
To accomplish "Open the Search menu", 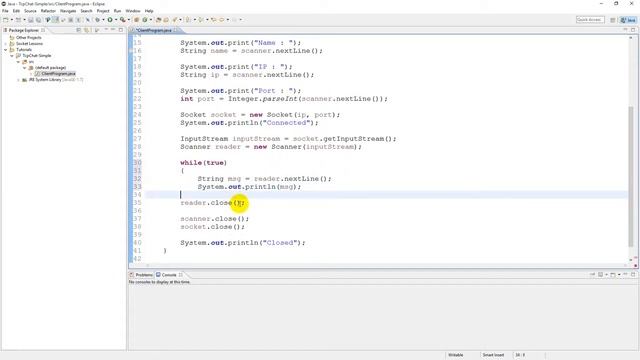I will tap(86, 11).
